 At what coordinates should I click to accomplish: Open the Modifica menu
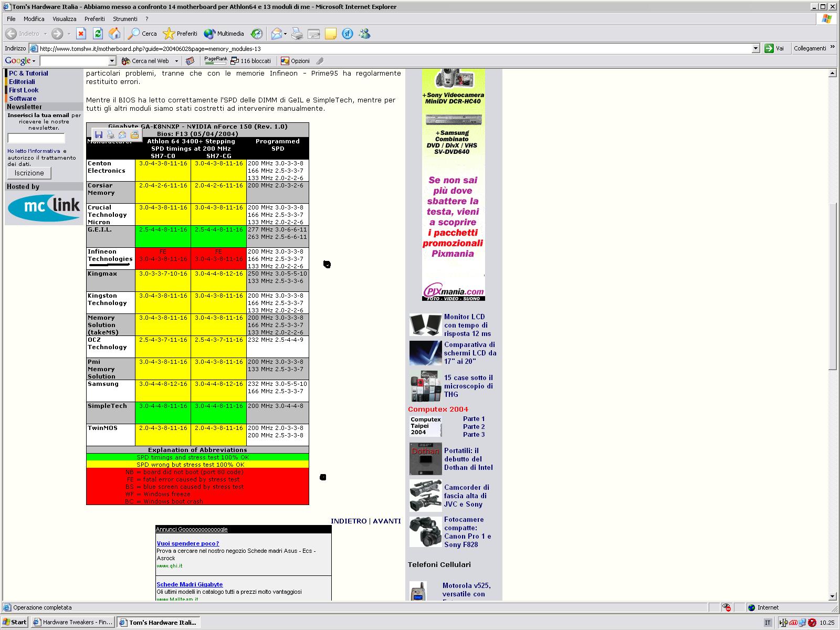pyautogui.click(x=34, y=19)
